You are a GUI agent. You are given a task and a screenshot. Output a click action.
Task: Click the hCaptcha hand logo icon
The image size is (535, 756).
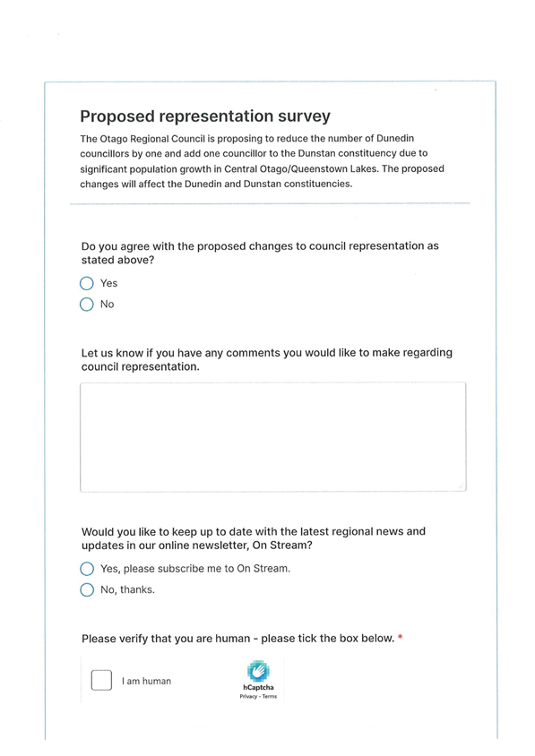pyautogui.click(x=258, y=671)
